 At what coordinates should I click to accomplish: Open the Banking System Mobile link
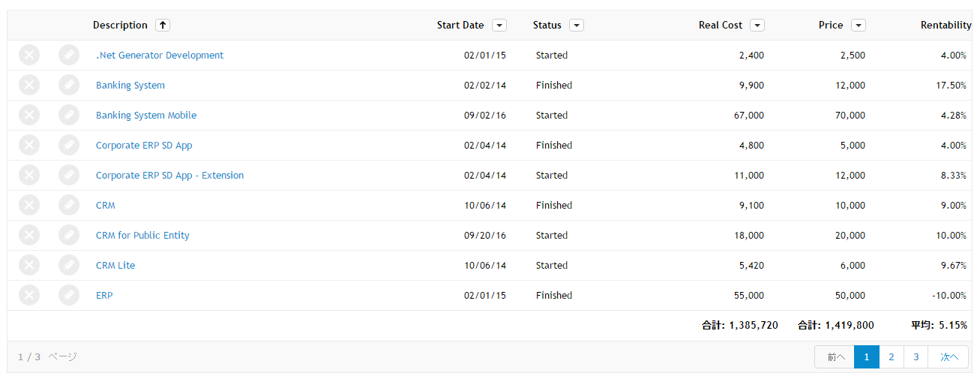click(146, 116)
